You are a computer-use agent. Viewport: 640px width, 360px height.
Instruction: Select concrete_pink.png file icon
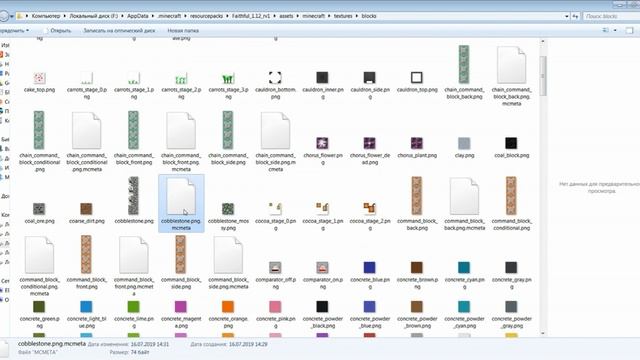275,307
